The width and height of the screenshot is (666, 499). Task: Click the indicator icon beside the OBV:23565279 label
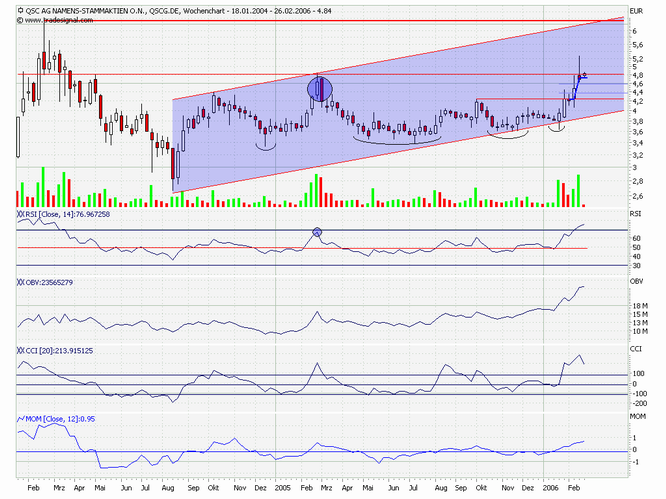click(20, 282)
